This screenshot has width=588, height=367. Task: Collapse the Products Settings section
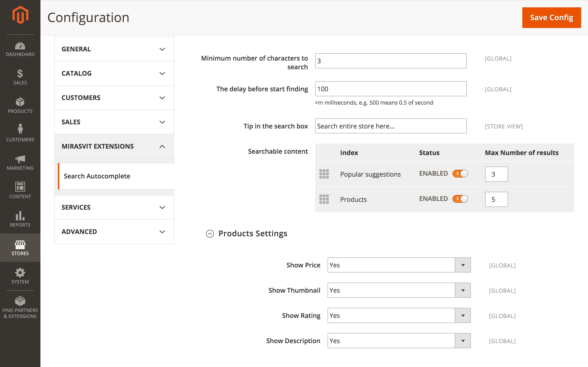point(210,234)
